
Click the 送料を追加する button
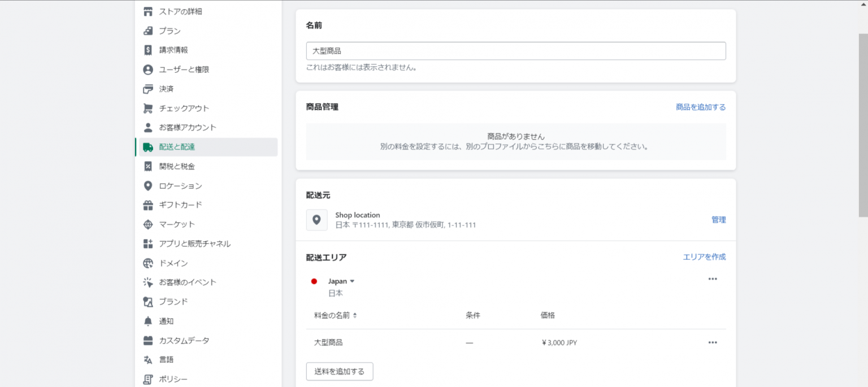339,371
